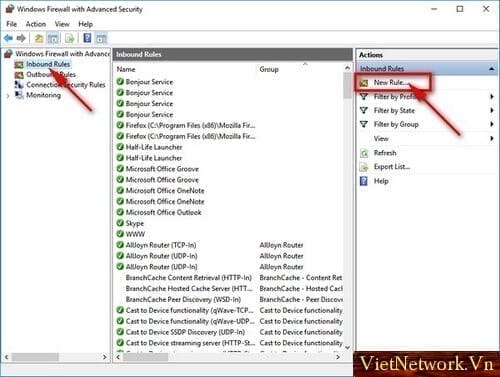Go back using the toolbar back arrow

[8, 38]
